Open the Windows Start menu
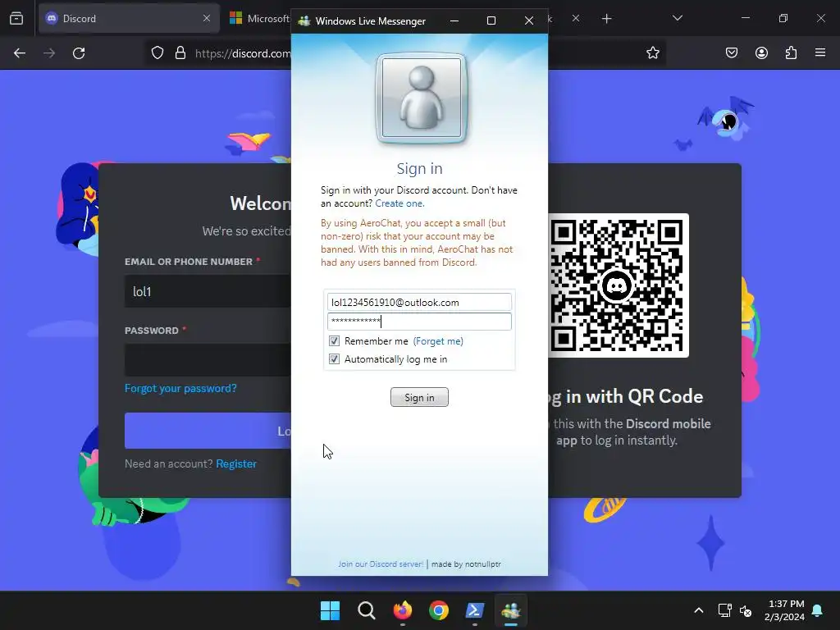 click(x=330, y=610)
